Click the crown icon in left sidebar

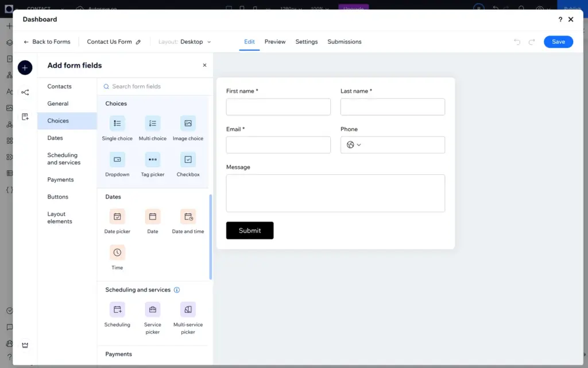click(x=25, y=345)
